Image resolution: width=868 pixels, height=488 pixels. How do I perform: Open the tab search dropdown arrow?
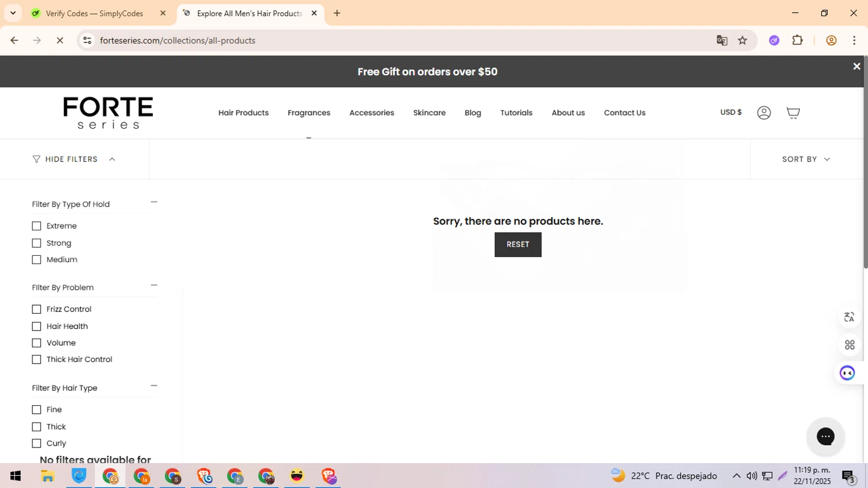click(13, 13)
